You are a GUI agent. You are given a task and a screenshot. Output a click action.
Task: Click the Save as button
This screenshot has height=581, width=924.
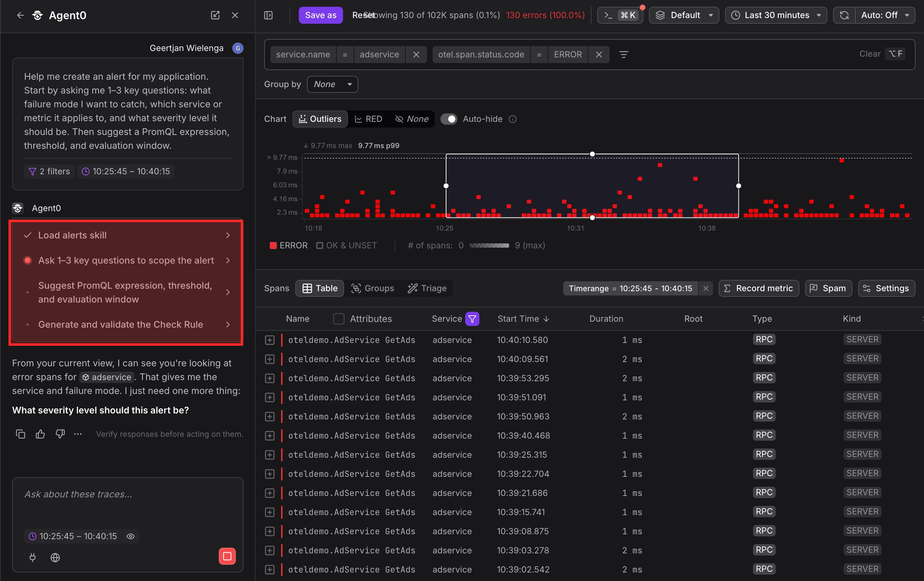click(x=321, y=15)
